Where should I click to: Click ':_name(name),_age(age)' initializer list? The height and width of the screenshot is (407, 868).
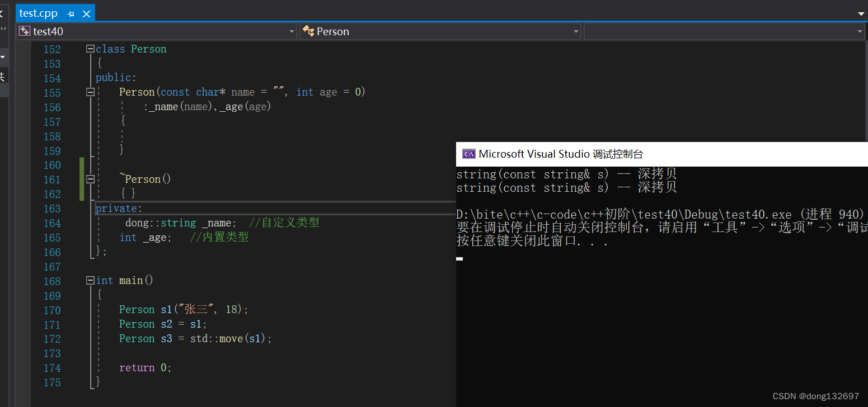207,107
